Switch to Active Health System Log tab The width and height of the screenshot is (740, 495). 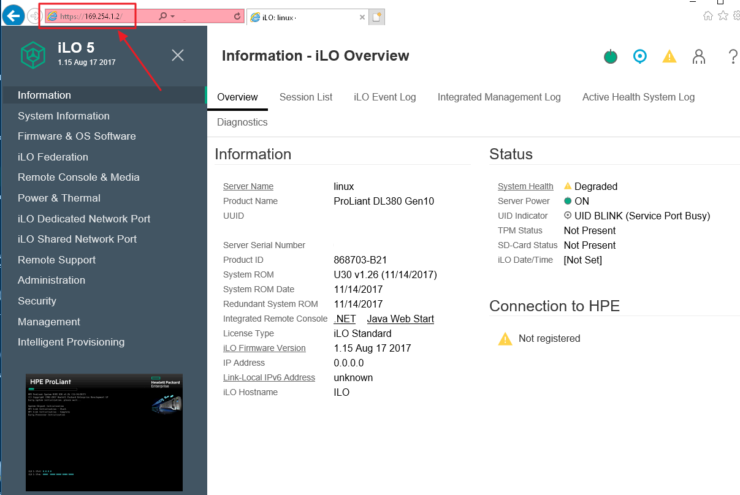(x=638, y=97)
